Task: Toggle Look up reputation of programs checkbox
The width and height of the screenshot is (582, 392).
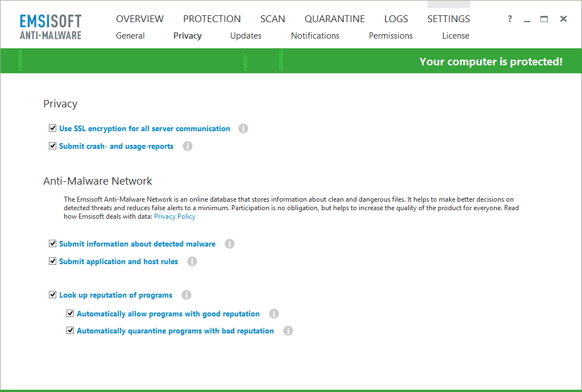Action: click(x=52, y=294)
